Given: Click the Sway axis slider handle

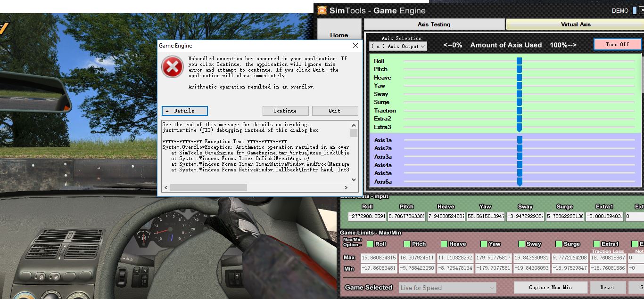Looking at the screenshot, I should [519, 94].
